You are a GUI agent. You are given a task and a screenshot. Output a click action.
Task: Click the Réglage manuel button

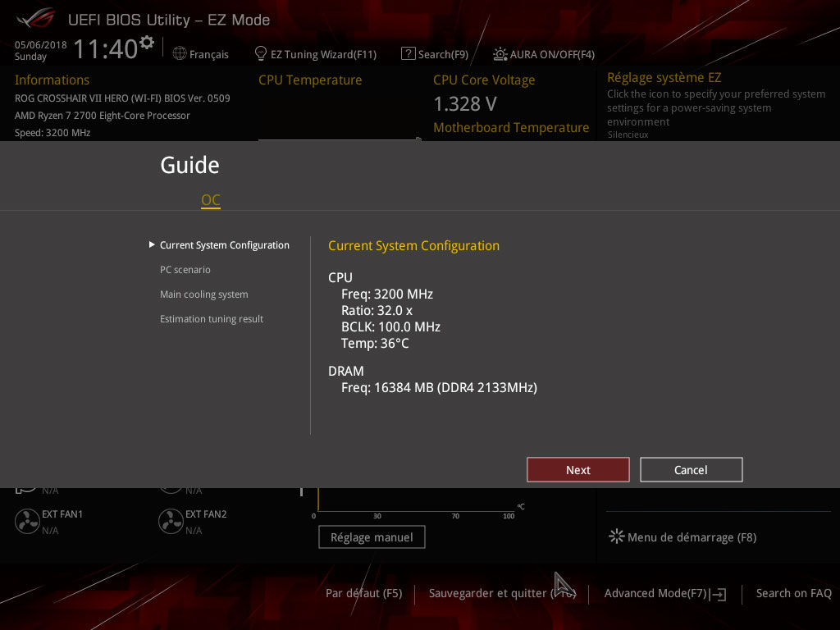tap(372, 537)
